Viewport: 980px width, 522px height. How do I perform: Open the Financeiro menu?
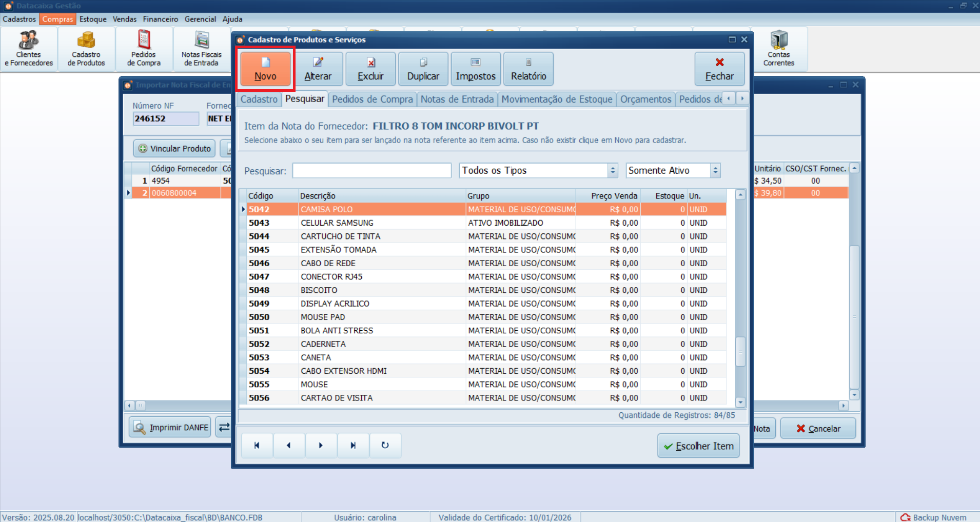tap(161, 19)
